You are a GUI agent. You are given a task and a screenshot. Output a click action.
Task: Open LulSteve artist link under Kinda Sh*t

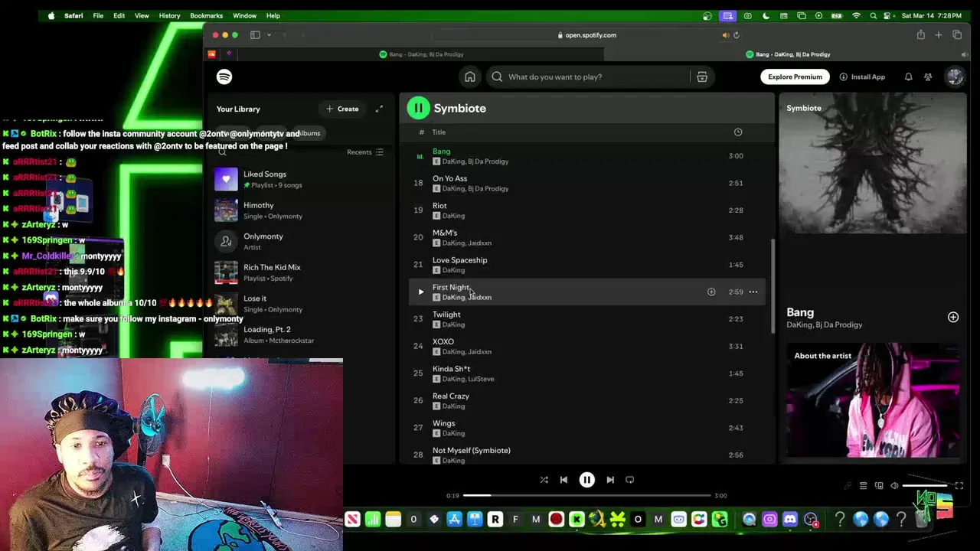481,379
